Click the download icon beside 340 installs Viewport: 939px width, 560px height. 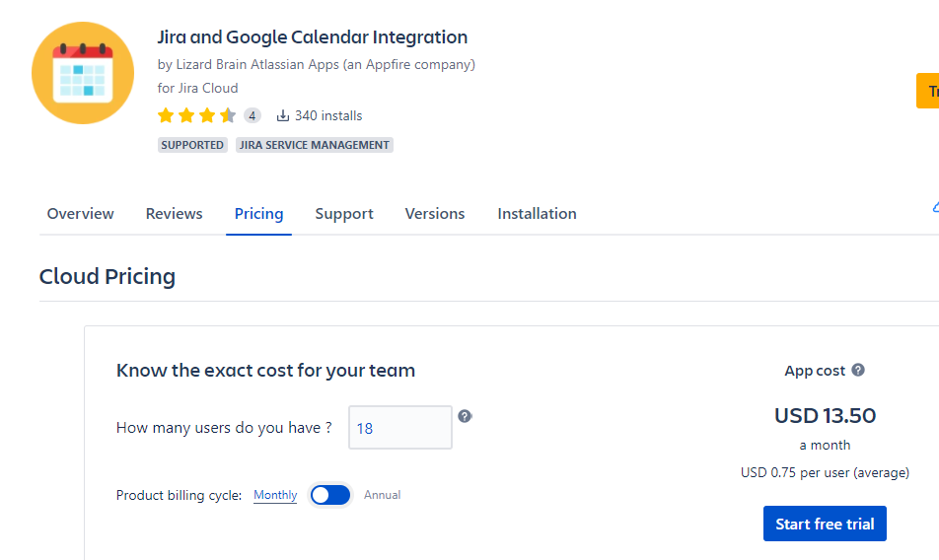coord(283,115)
